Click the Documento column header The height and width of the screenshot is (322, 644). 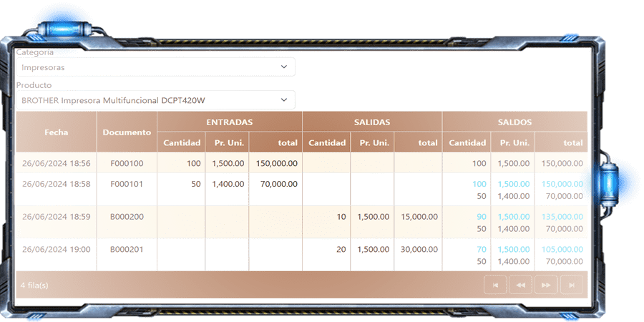(x=127, y=132)
